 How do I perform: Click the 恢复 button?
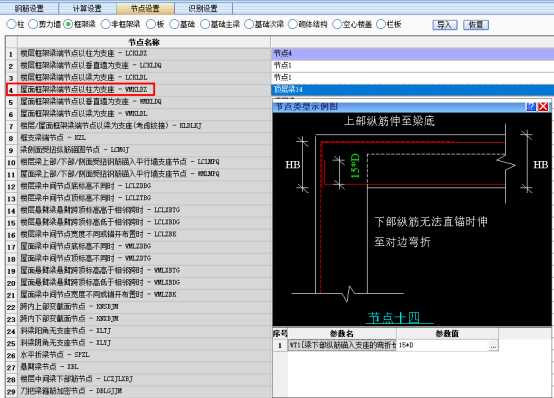(x=476, y=25)
